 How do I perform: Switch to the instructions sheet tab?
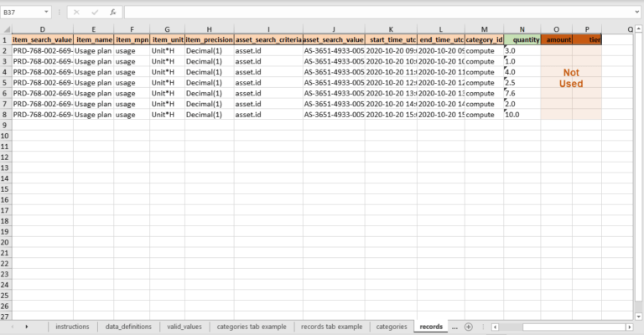point(72,326)
